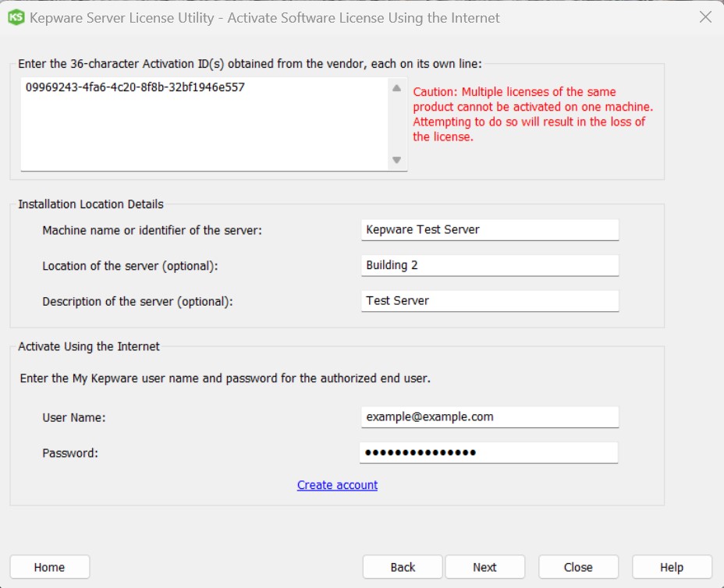Viewport: 724px width, 588px height.
Task: Click into the User Name field
Action: tap(490, 416)
